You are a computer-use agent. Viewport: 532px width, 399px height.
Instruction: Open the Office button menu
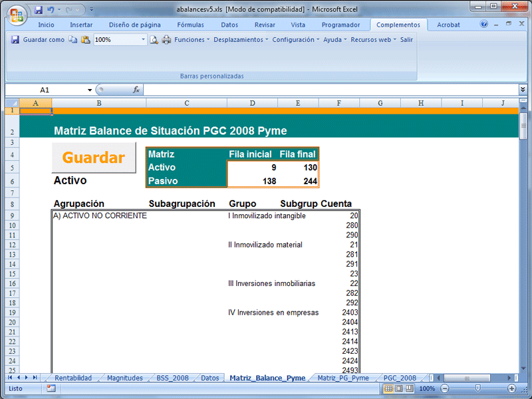17,15
